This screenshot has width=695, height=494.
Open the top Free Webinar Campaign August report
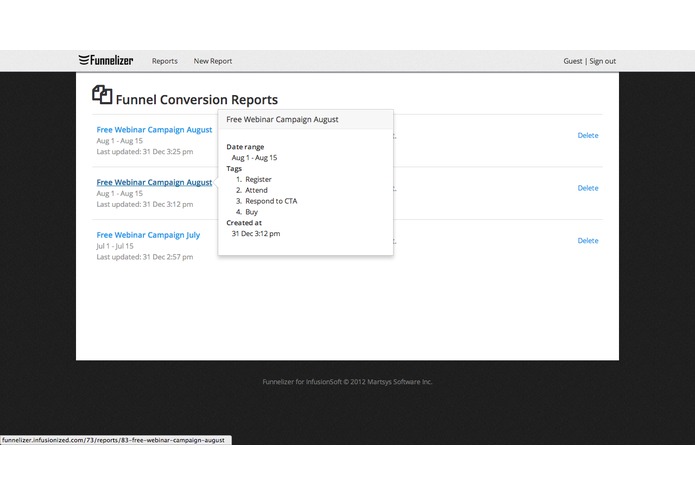[154, 130]
